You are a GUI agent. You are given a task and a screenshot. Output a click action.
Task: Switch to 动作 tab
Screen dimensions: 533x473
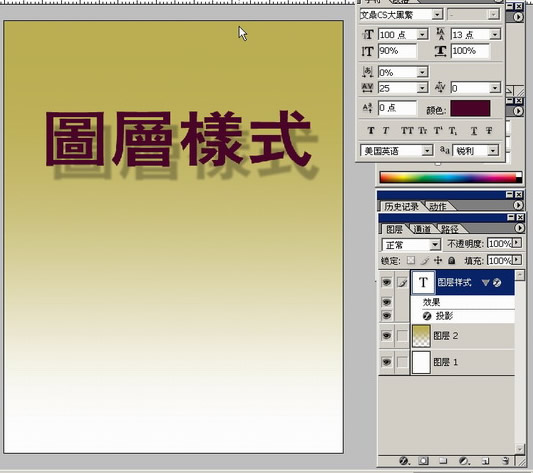tap(438, 206)
